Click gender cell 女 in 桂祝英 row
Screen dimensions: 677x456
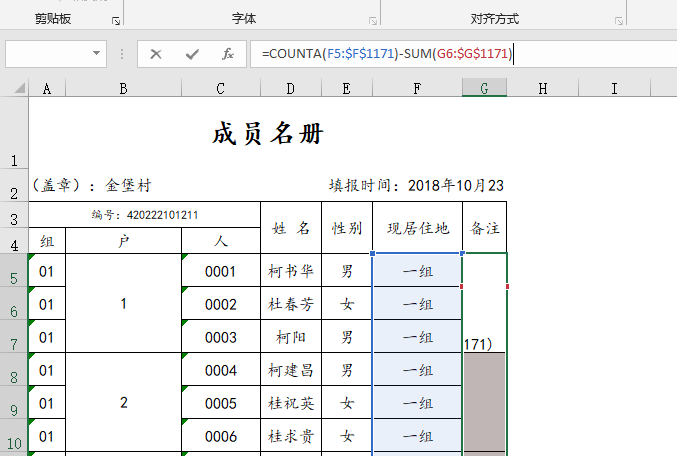click(347, 402)
